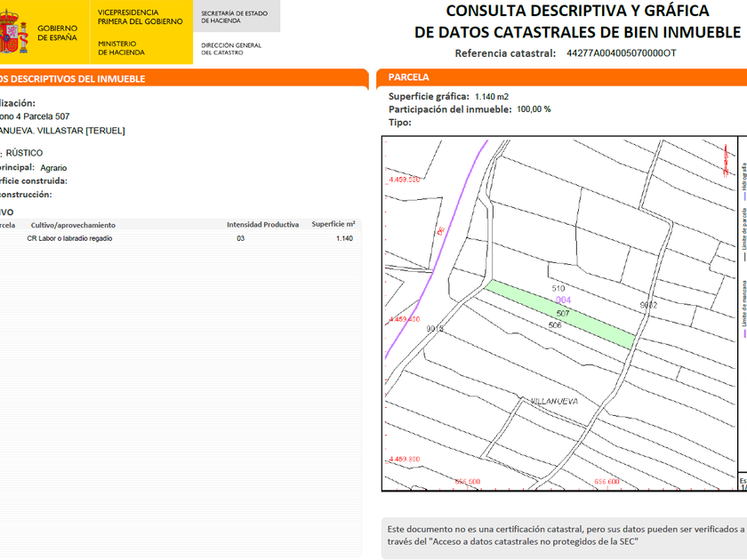Click Dirección General del Catastro text
This screenshot has height=560, width=747.
231,49
